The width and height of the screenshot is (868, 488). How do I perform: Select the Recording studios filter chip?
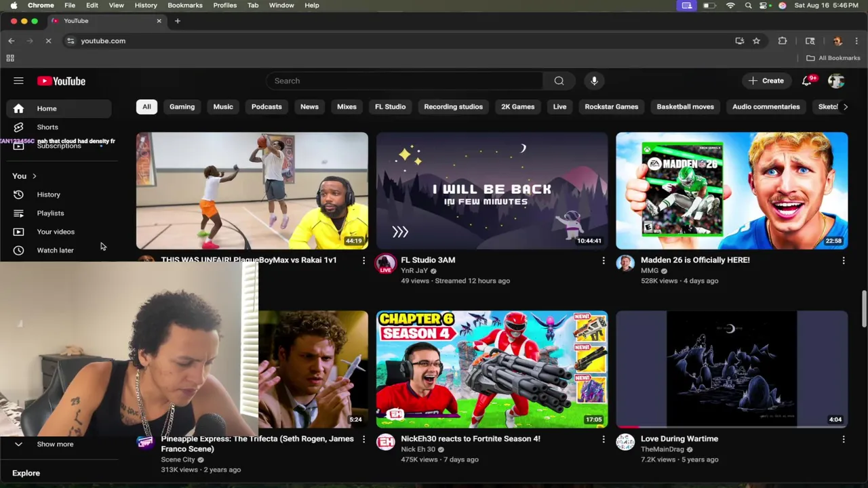(x=454, y=106)
